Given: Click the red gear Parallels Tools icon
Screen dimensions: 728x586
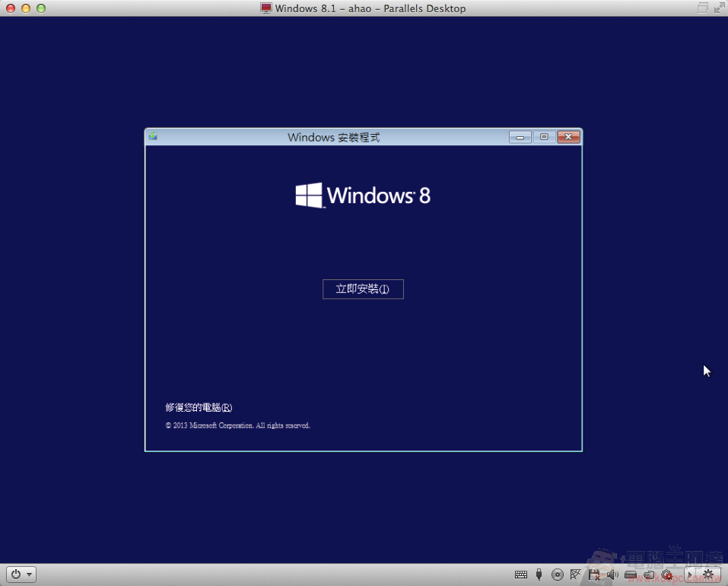Looking at the screenshot, I should tap(667, 575).
